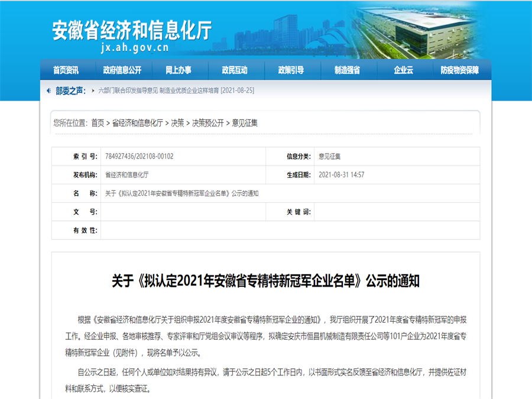Click the 部委之声 ticker label
The width and height of the screenshot is (532, 399).
click(x=70, y=90)
